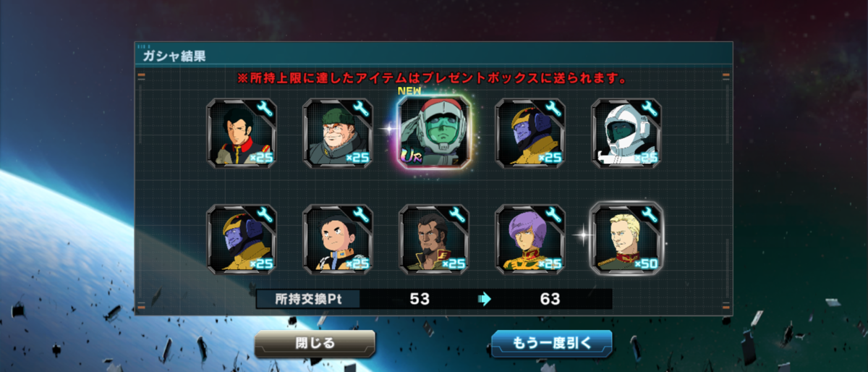Click もう一度引く to pull again

(552, 343)
